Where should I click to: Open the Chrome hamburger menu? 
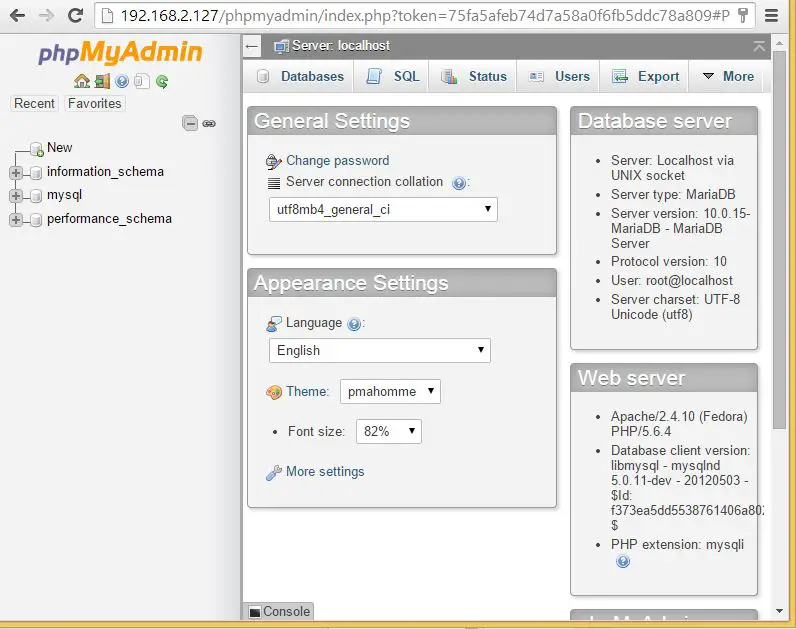pyautogui.click(x=772, y=16)
